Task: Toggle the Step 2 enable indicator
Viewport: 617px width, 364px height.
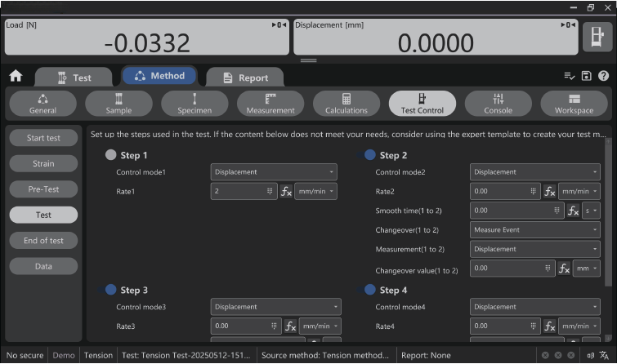Action: pos(370,155)
